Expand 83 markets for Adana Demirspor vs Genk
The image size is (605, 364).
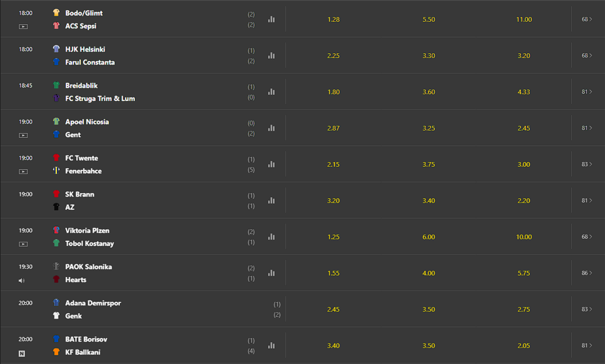[587, 309]
